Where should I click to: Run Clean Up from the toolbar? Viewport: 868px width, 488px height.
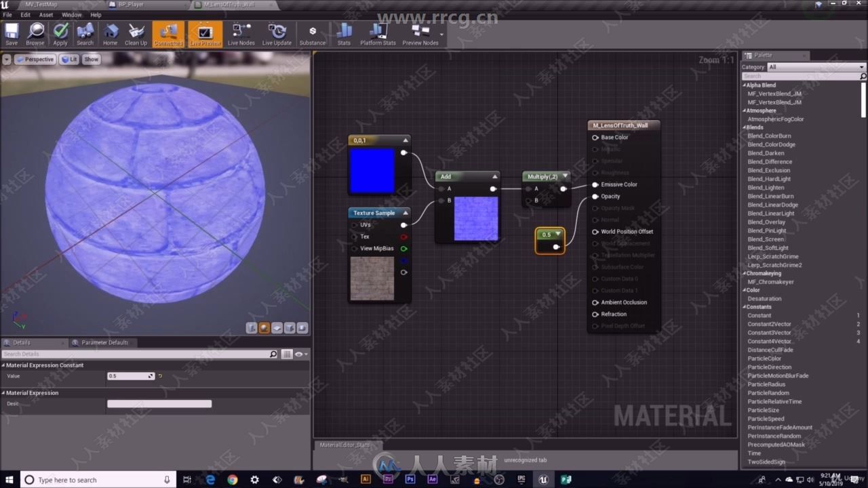point(136,34)
